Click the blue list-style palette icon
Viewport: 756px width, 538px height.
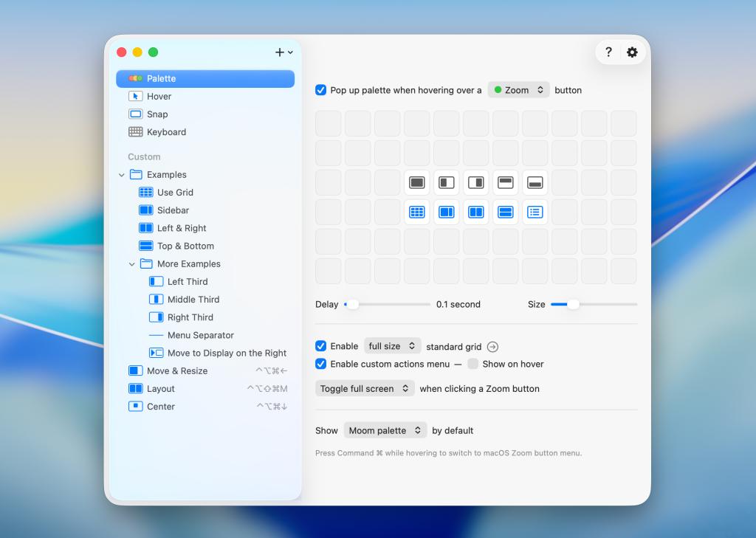pos(535,212)
